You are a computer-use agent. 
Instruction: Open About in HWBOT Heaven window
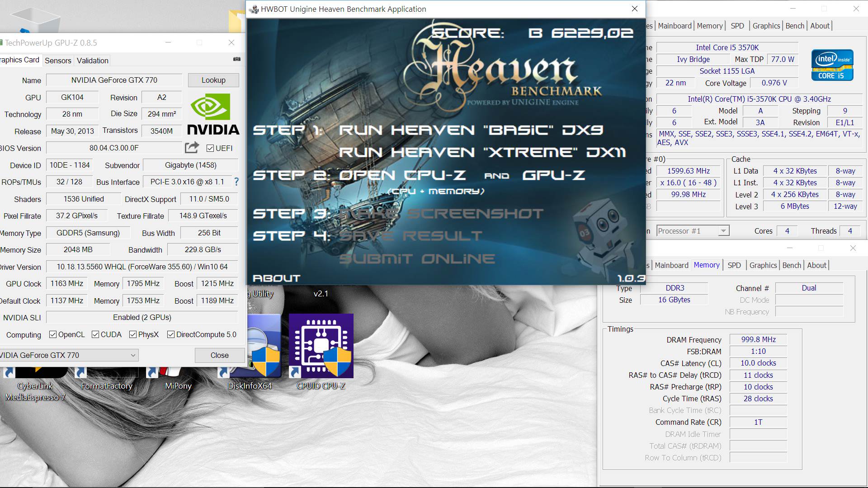(276, 278)
